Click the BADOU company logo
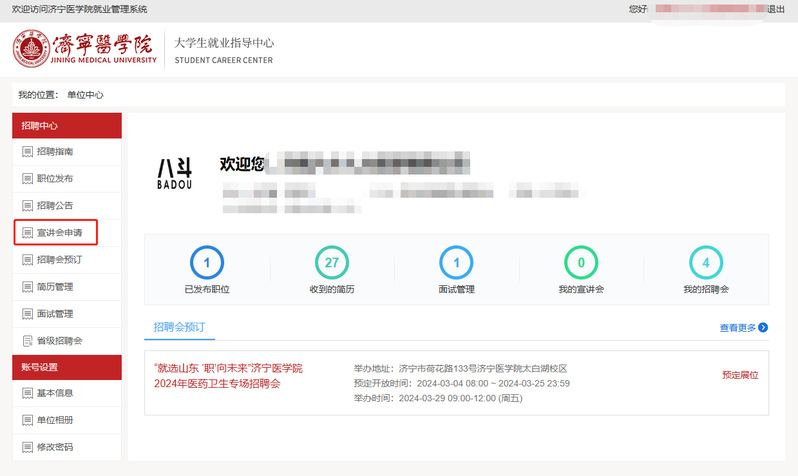The image size is (798, 476). coord(174,173)
